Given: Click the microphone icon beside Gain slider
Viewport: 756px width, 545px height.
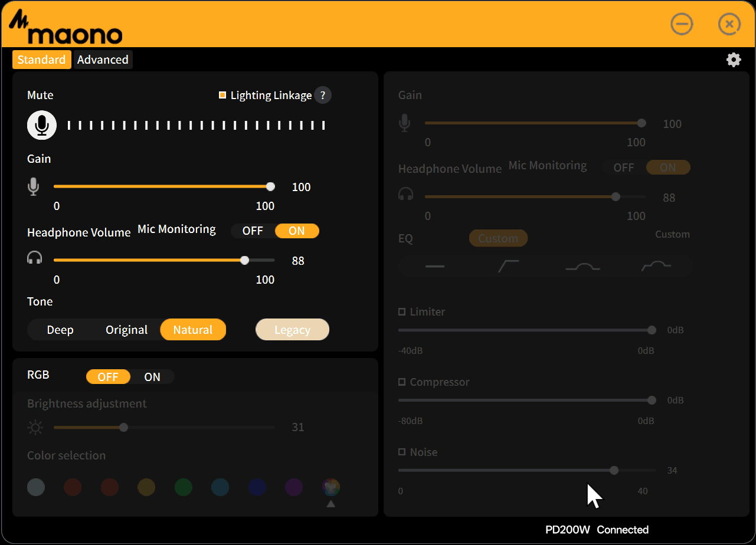Looking at the screenshot, I should coord(34,187).
